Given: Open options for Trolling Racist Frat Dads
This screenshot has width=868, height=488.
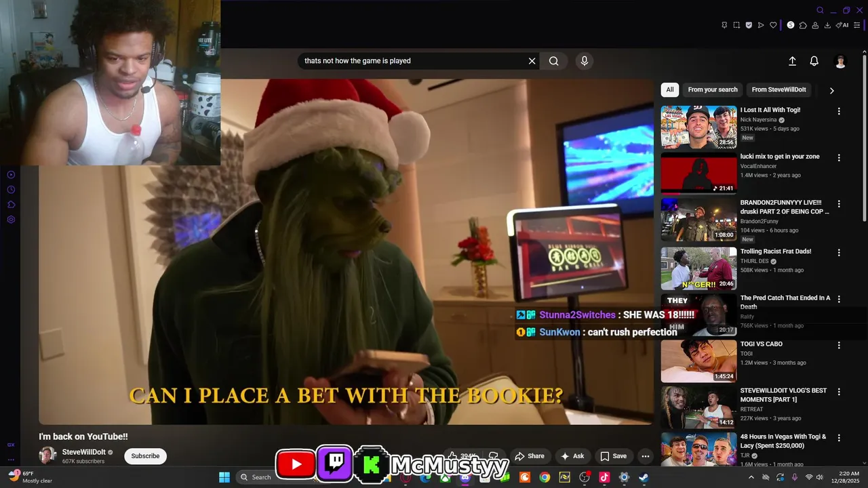Looking at the screenshot, I should click(x=839, y=253).
